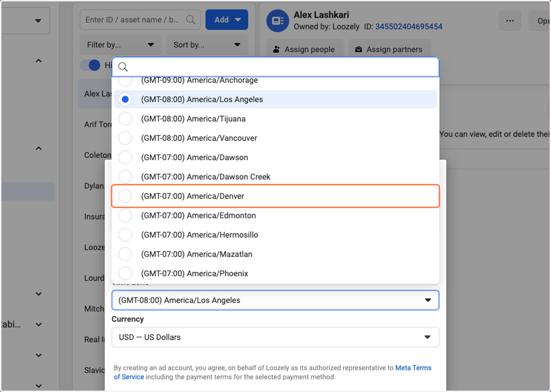The height and width of the screenshot is (392, 551).
Task: Select America/Los Angeles timezone radio button
Action: point(125,100)
